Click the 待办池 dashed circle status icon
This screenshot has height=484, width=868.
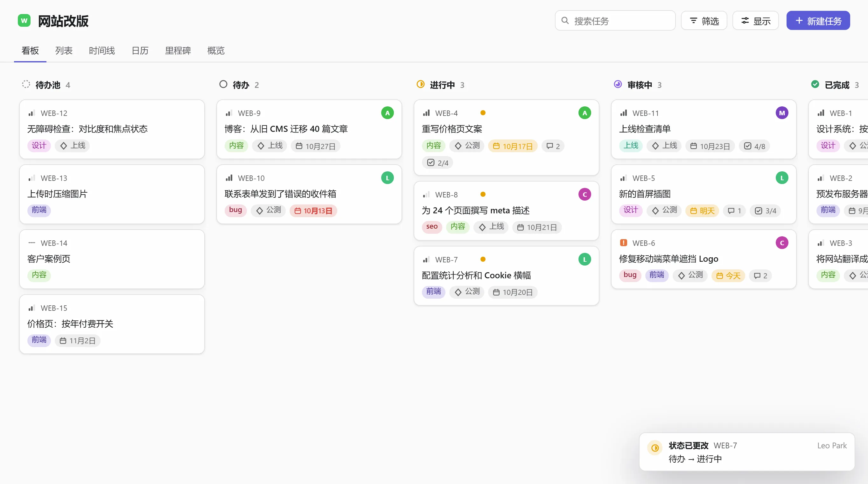[x=26, y=84]
